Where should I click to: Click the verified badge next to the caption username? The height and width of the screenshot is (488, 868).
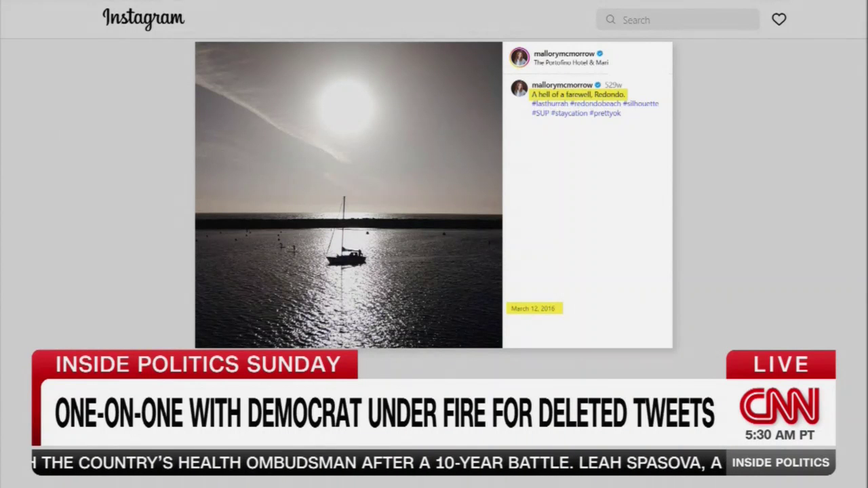pos(597,85)
